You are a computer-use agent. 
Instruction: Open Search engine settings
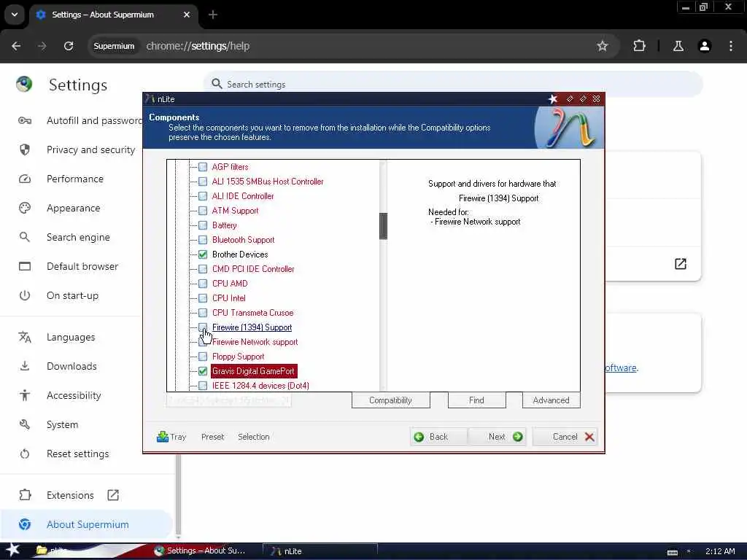[x=64, y=237]
